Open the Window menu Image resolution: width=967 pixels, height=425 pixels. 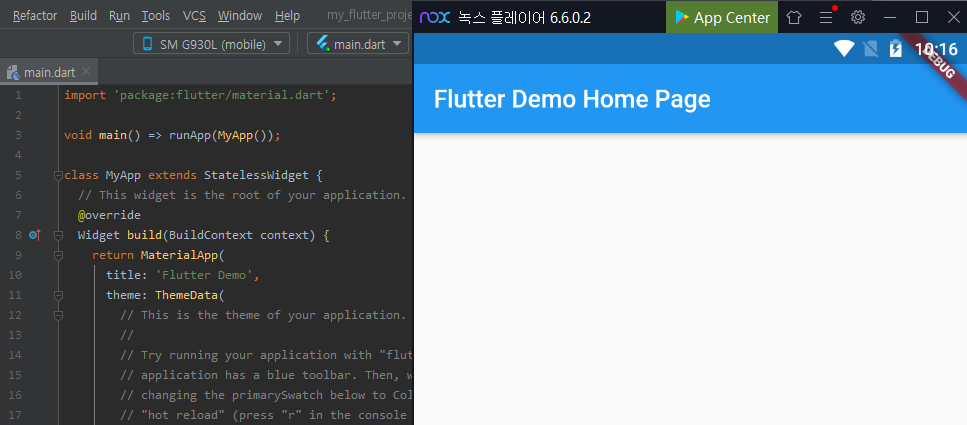(240, 15)
